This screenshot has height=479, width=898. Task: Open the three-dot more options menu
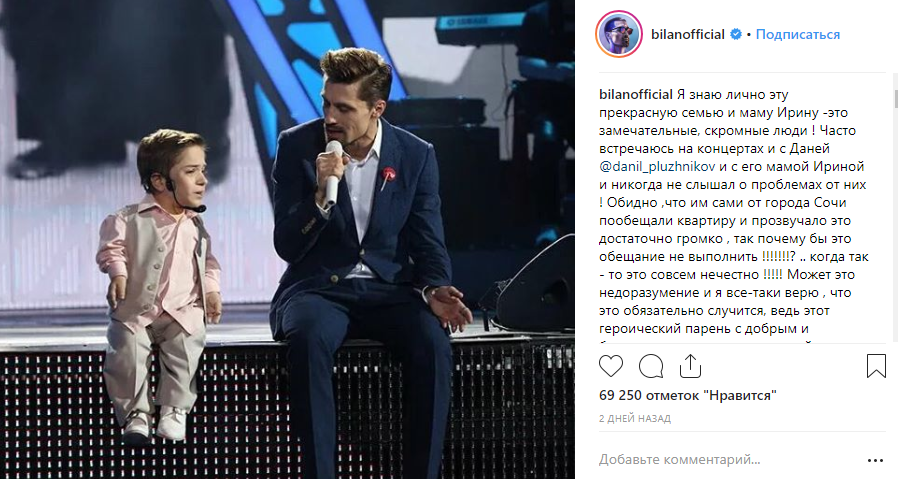pyautogui.click(x=876, y=460)
